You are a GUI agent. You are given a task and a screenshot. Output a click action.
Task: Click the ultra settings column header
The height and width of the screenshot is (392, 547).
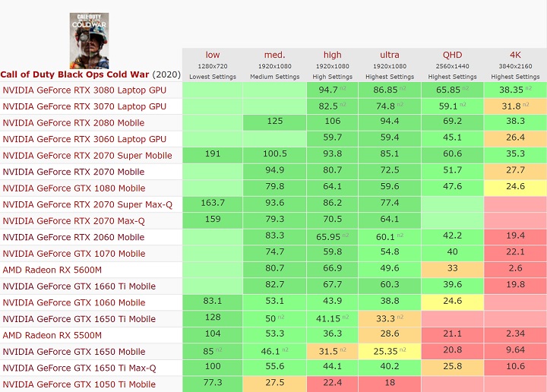[389, 55]
